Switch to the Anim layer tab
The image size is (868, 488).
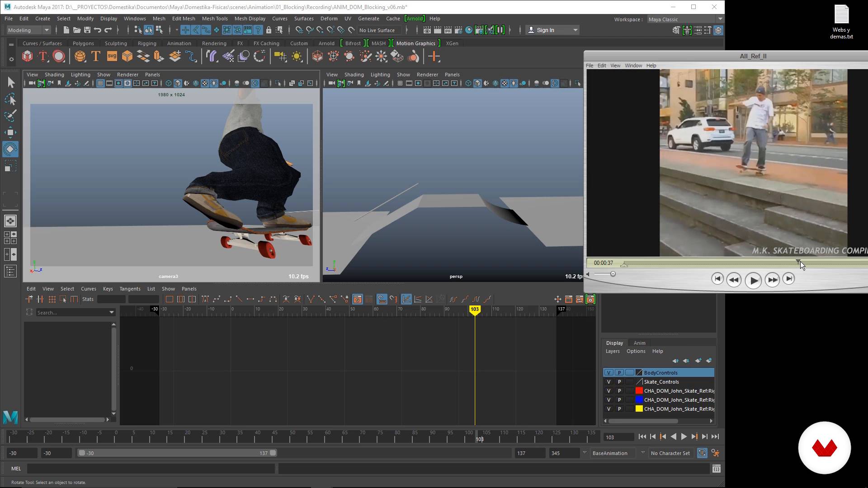(639, 343)
